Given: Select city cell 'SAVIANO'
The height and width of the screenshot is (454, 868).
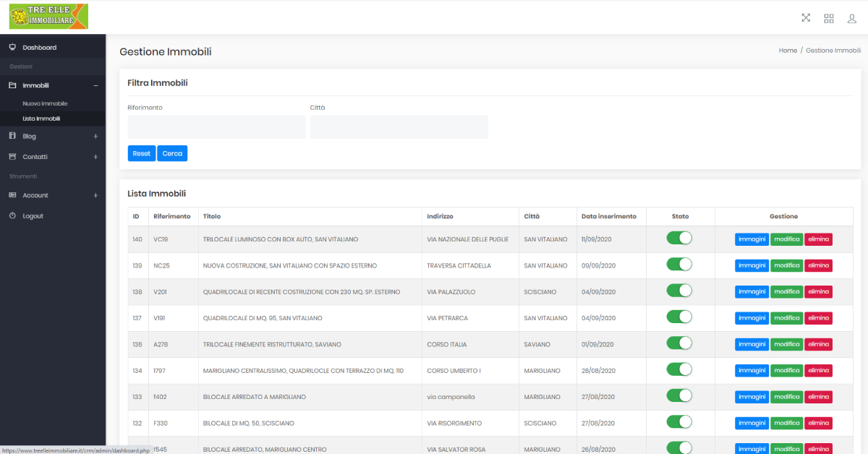Looking at the screenshot, I should pyautogui.click(x=537, y=345).
